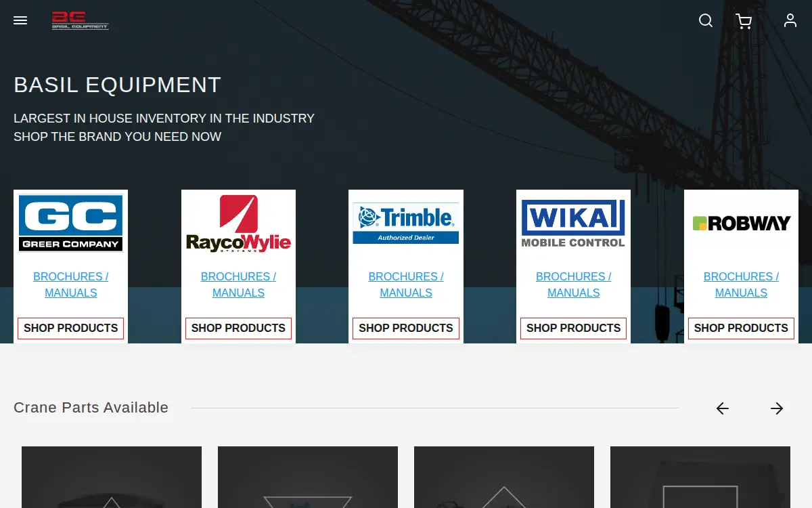Shop Products for WIKA Mobile Control

coord(573,329)
